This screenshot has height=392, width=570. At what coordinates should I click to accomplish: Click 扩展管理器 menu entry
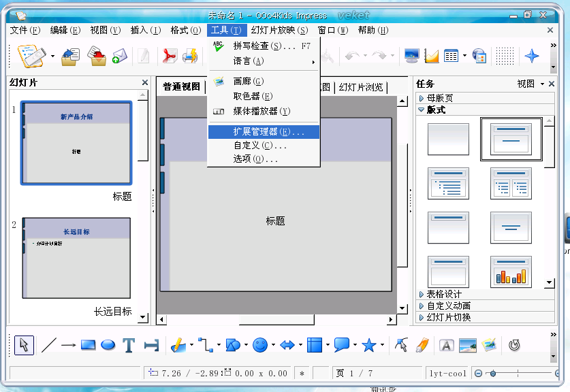click(x=264, y=132)
